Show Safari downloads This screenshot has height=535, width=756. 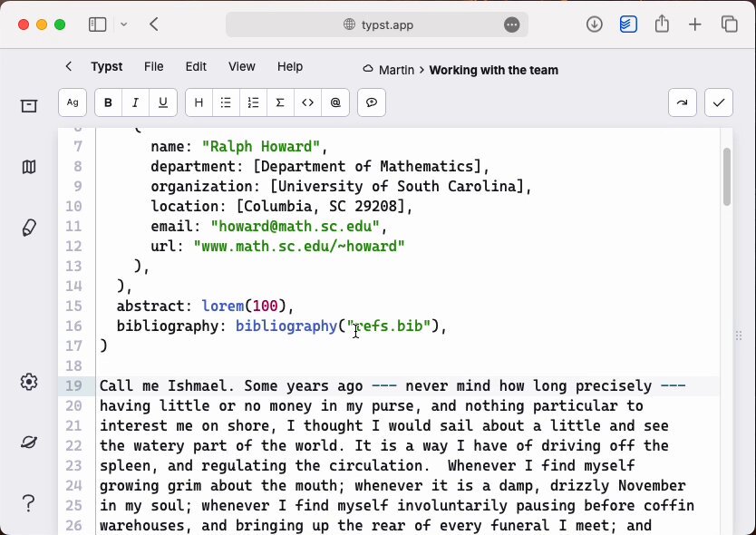coord(594,24)
